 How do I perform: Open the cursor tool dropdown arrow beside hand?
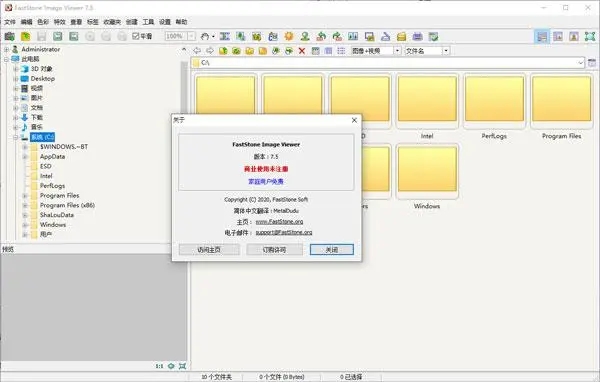click(x=213, y=37)
